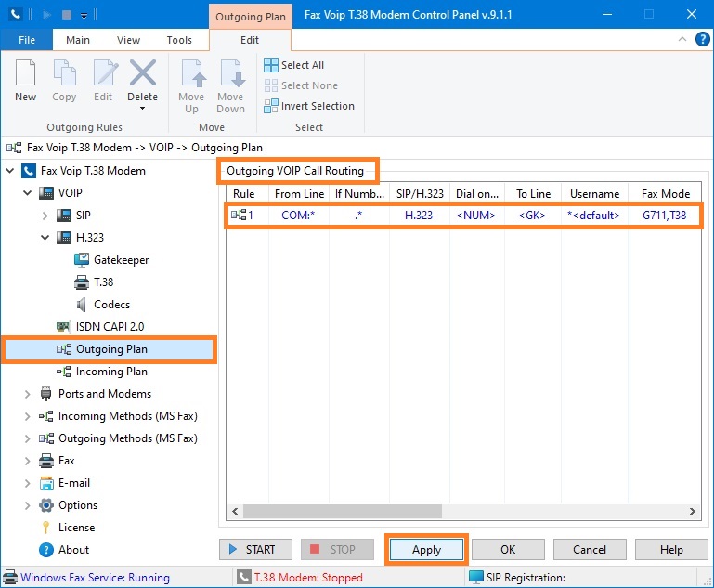The height and width of the screenshot is (588, 714).
Task: Click the Help button
Action: tap(671, 550)
